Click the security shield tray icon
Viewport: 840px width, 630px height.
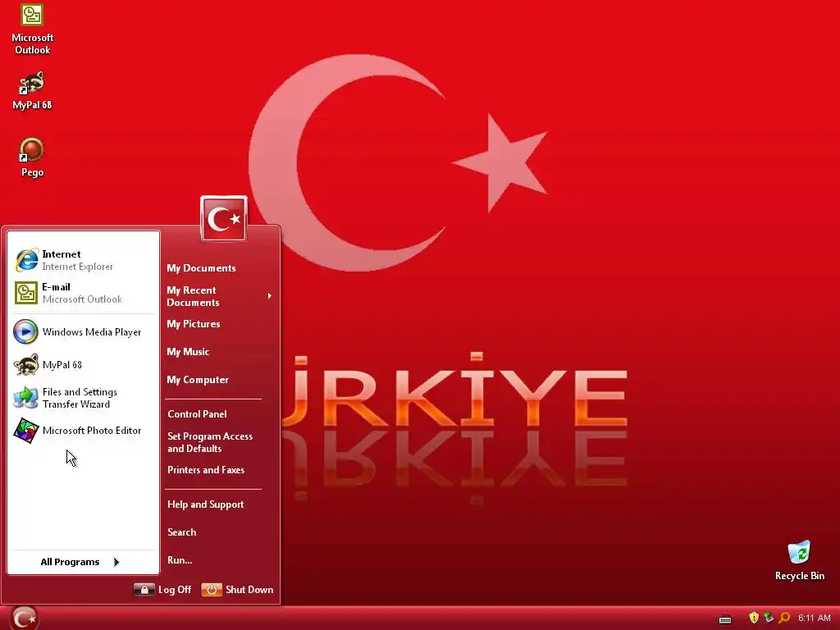coord(754,618)
